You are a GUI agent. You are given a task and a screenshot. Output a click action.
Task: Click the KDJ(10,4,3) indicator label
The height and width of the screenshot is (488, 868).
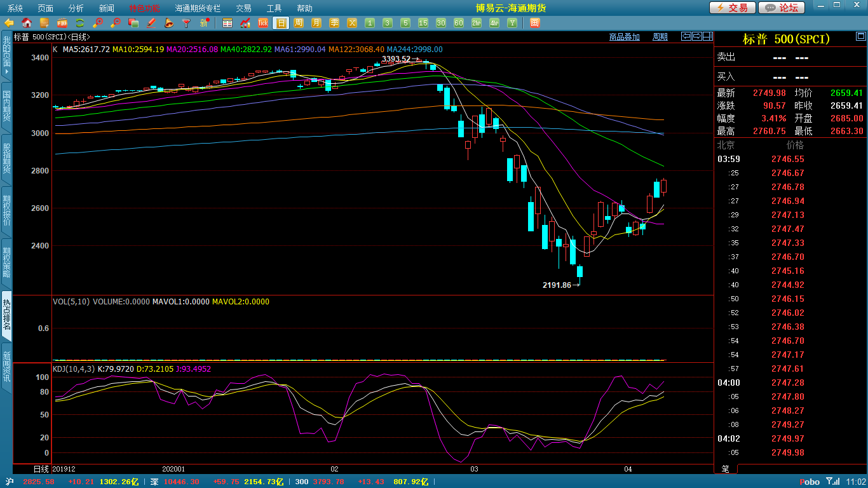74,369
